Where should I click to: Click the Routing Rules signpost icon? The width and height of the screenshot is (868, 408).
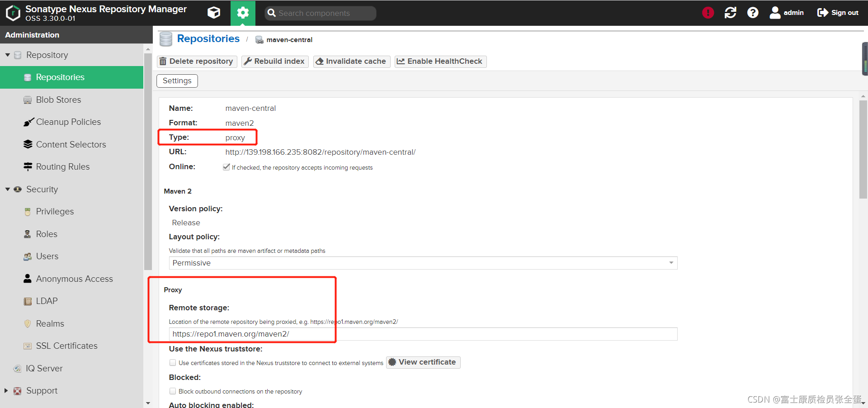(x=28, y=166)
